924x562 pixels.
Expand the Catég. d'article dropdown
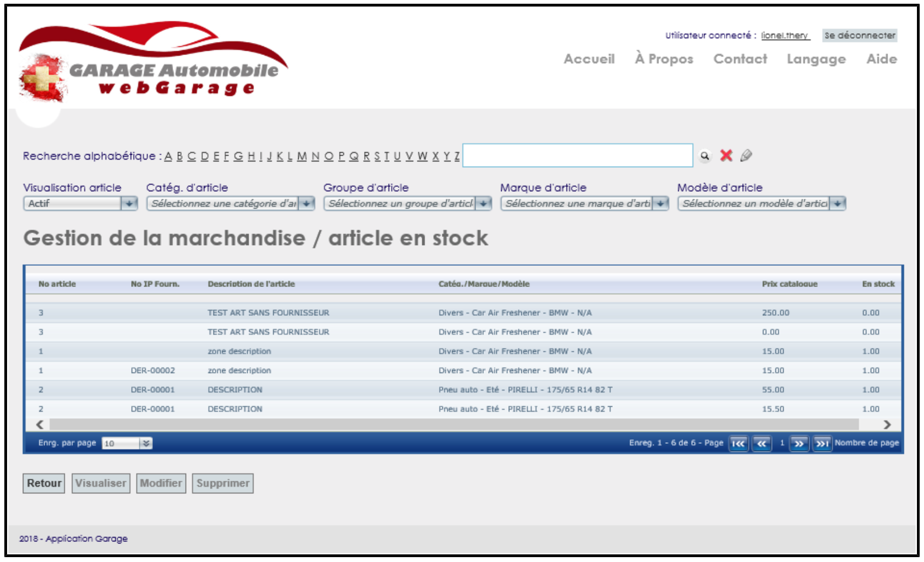tap(307, 204)
